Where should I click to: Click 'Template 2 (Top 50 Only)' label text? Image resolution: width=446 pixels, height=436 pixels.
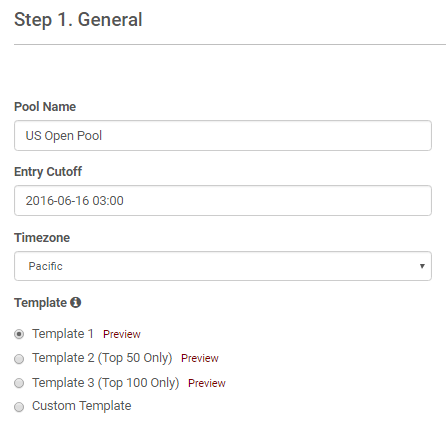tap(102, 358)
